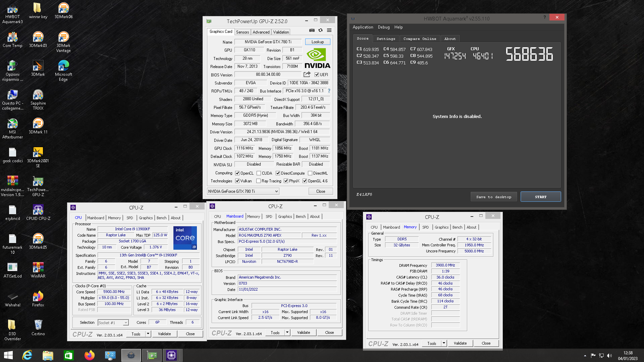Open SPD tab in CPU-Z Memory window
The width and height of the screenshot is (644, 362).
425,227
